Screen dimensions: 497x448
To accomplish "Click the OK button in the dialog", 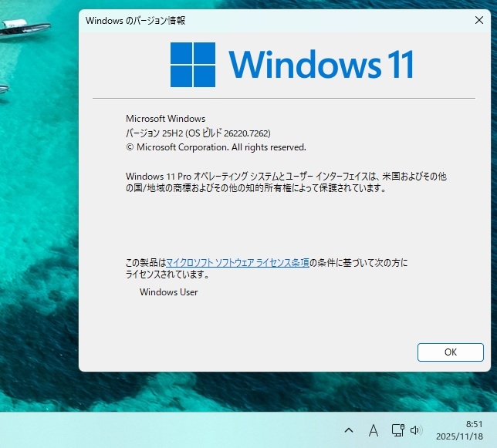I will (x=451, y=352).
